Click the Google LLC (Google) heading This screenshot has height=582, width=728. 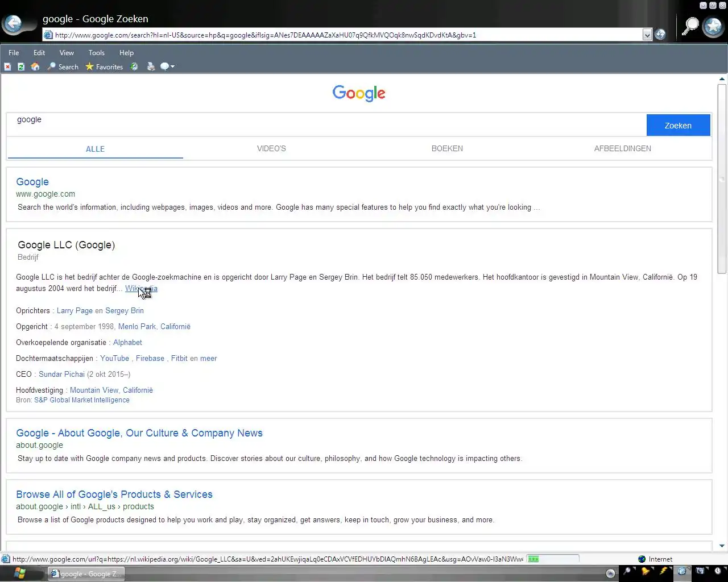pos(66,245)
